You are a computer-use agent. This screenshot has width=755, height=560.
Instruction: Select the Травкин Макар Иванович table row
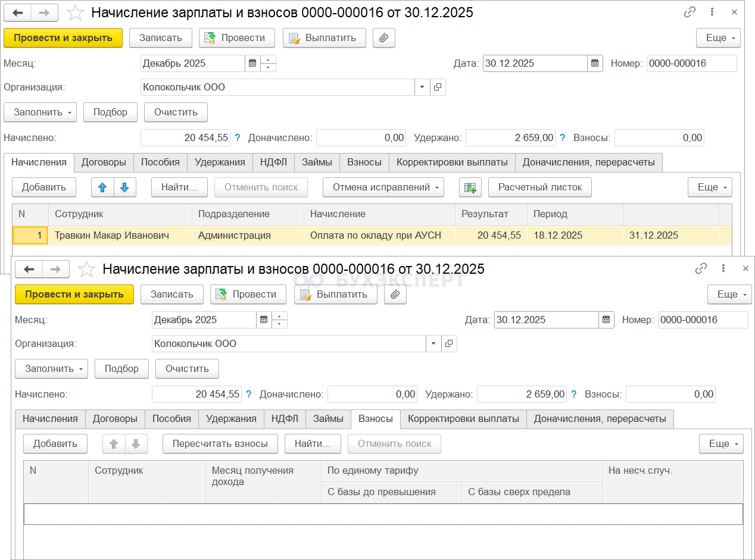tap(112, 235)
